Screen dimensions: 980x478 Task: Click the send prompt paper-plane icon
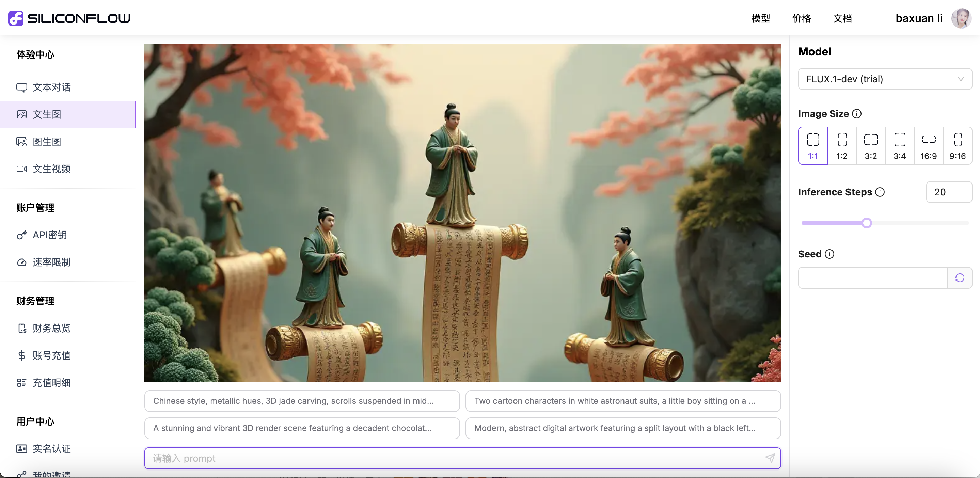770,458
